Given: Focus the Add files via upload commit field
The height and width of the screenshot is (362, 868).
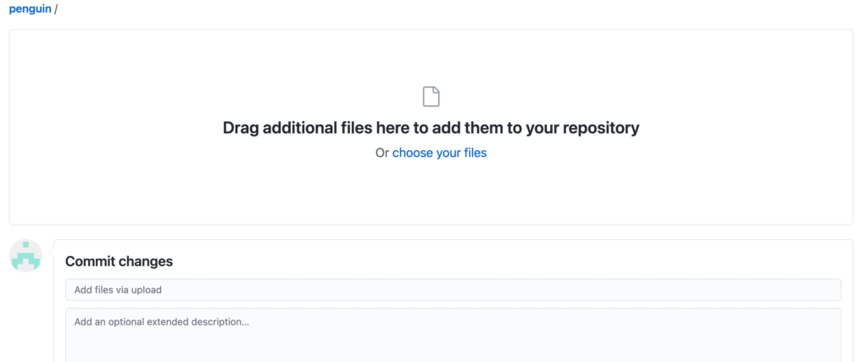Looking at the screenshot, I should click(x=453, y=289).
